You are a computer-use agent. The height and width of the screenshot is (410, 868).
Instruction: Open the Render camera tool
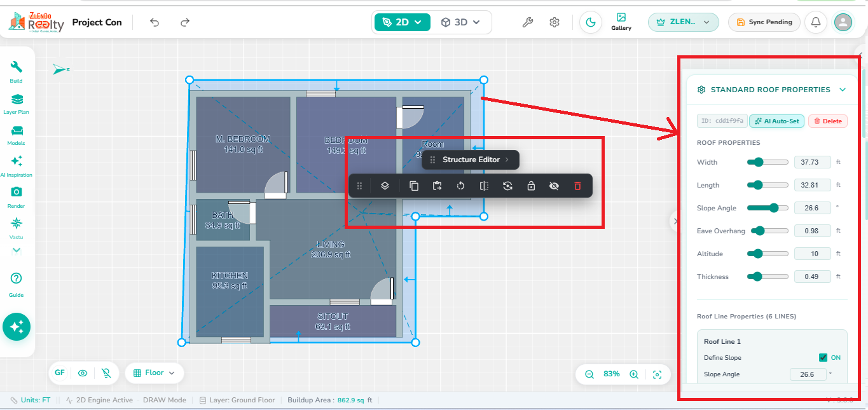[17, 196]
